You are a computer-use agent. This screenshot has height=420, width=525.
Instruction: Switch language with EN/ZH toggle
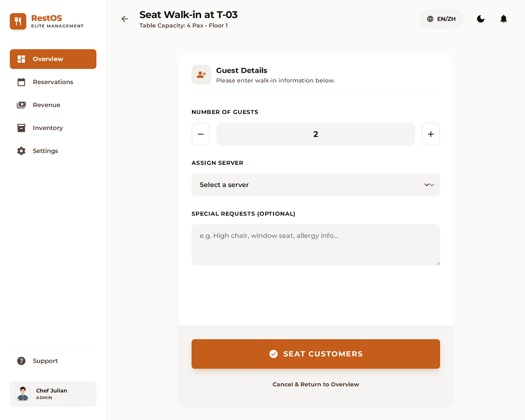(x=441, y=19)
